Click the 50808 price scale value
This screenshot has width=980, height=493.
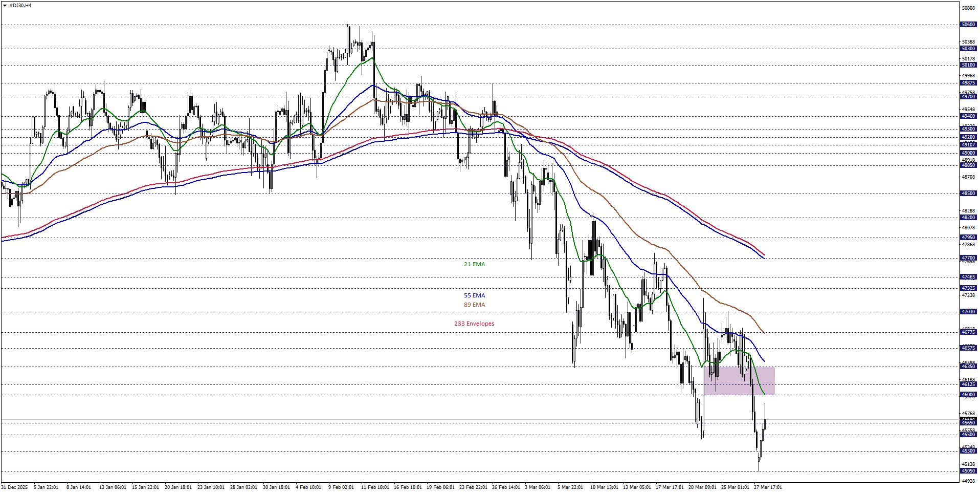point(968,8)
